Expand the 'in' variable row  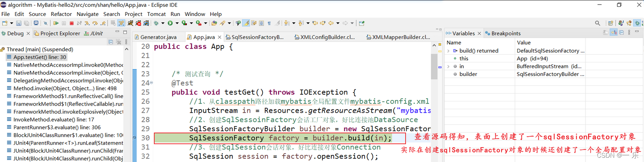point(448,66)
